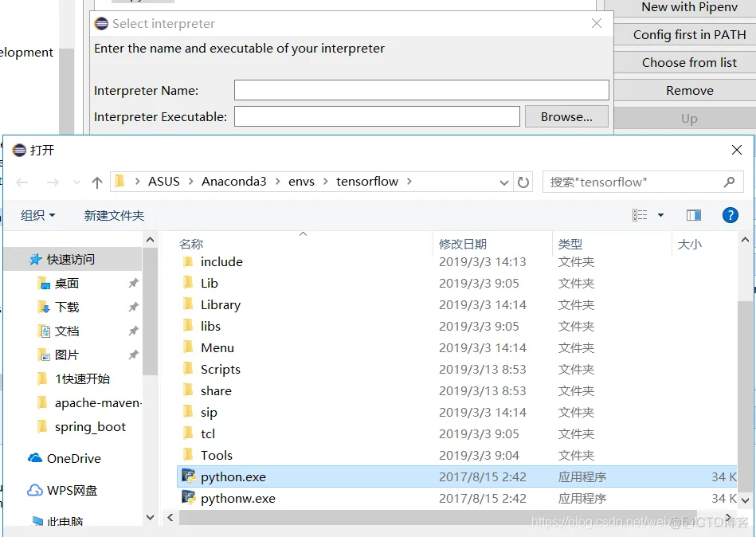
Task: Click the forward navigation arrow in file dialog
Action: click(x=53, y=182)
